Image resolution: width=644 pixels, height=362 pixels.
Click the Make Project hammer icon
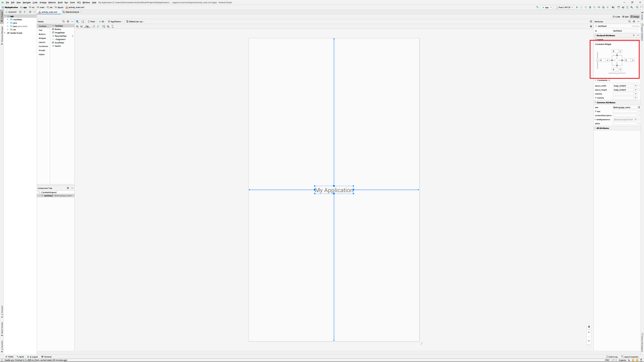click(x=537, y=7)
